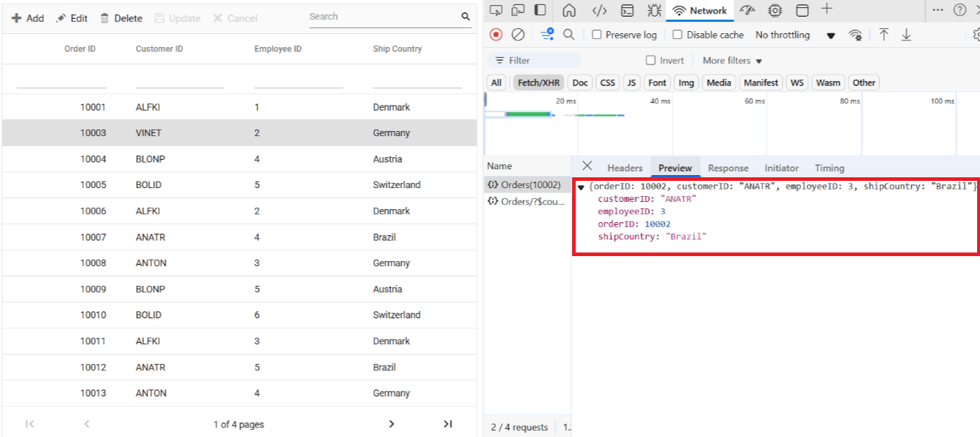The height and width of the screenshot is (437, 980).
Task: Toggle the Disable cache checkbox
Action: [678, 35]
